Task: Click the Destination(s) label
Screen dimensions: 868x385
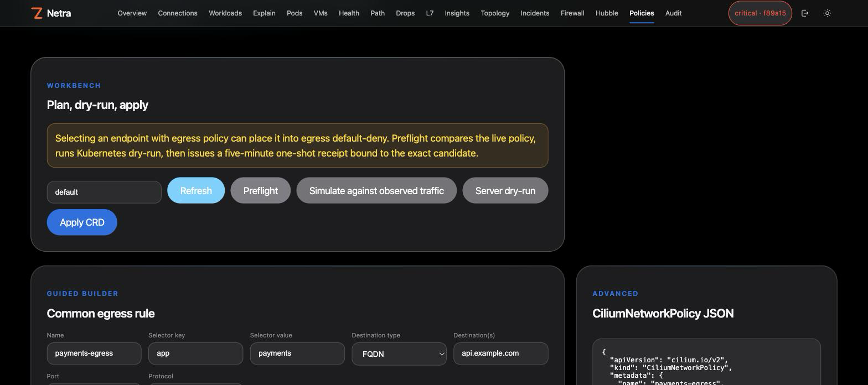Action: [x=474, y=335]
